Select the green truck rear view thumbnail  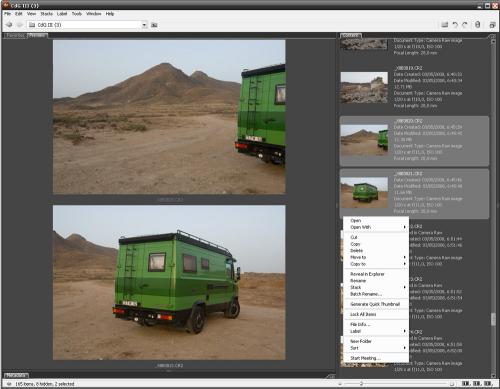(x=364, y=193)
